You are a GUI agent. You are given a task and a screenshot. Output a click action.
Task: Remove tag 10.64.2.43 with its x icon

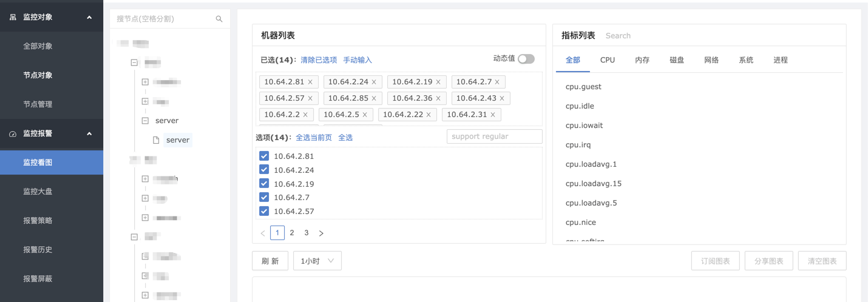(x=502, y=98)
